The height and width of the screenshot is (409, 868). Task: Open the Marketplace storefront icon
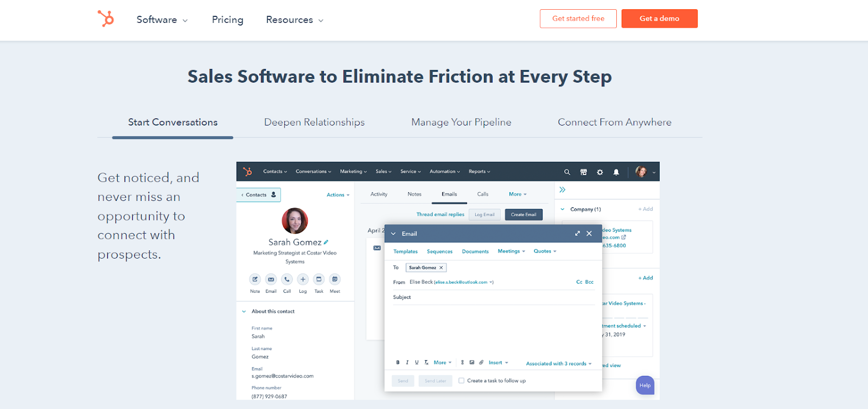point(583,172)
